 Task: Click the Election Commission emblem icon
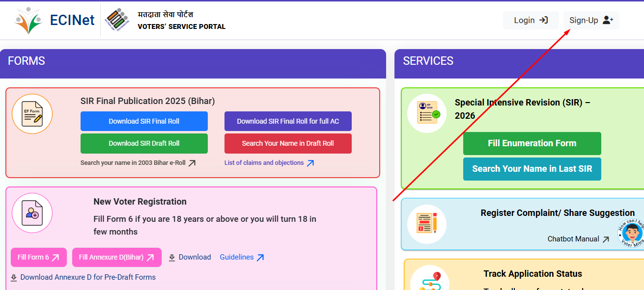coord(117,20)
